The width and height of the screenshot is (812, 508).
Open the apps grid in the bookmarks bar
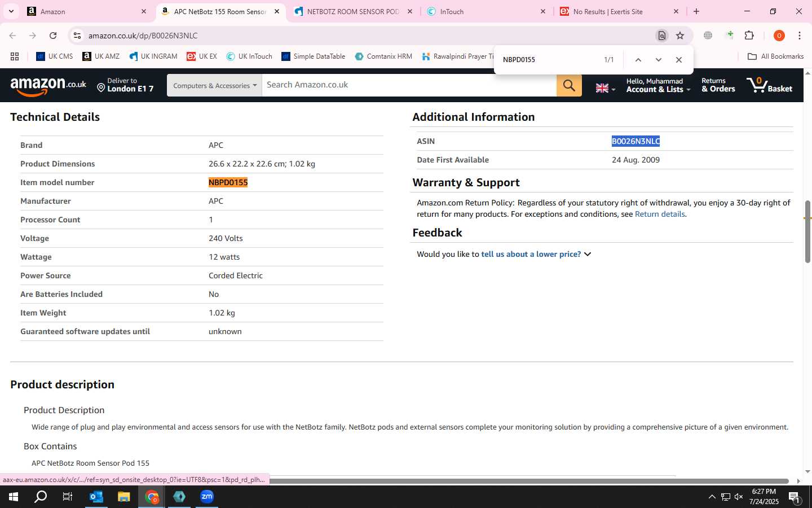coord(15,56)
